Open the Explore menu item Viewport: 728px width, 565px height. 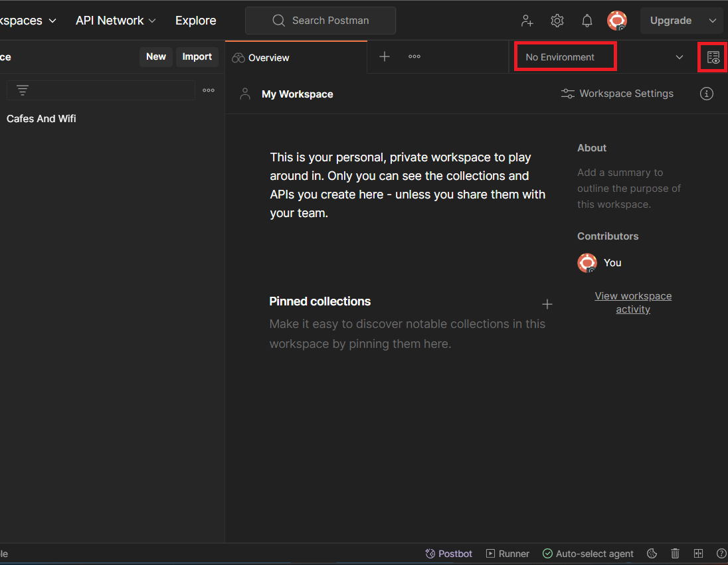tap(195, 21)
